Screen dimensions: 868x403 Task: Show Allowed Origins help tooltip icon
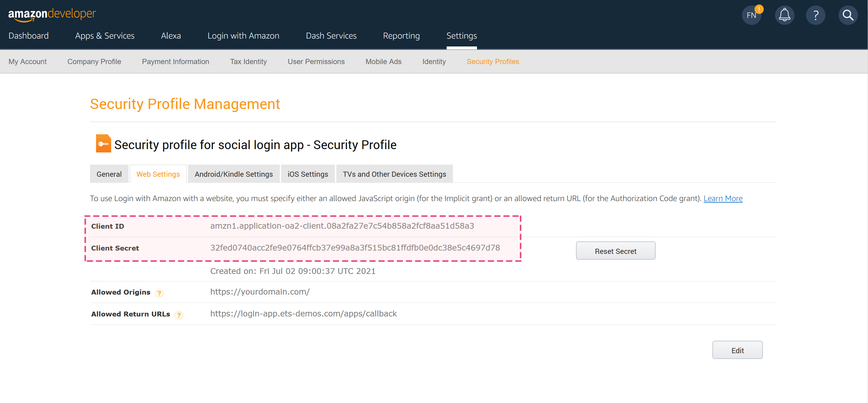tap(159, 293)
